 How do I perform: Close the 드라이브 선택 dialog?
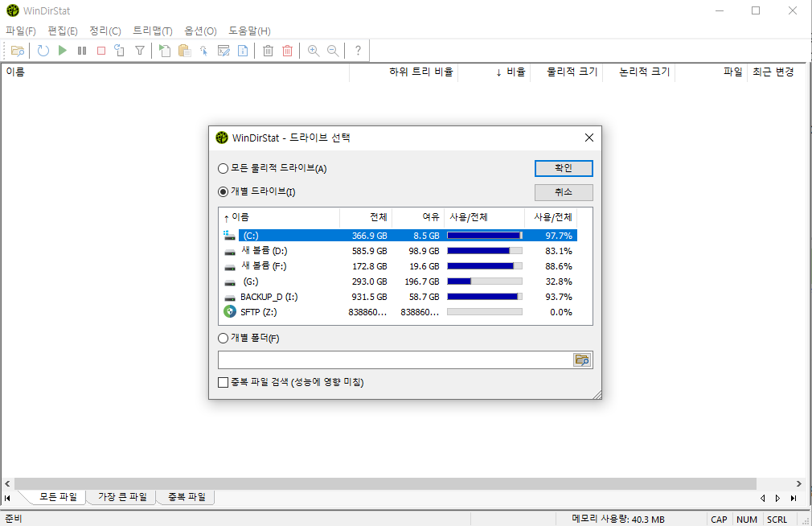click(x=588, y=138)
